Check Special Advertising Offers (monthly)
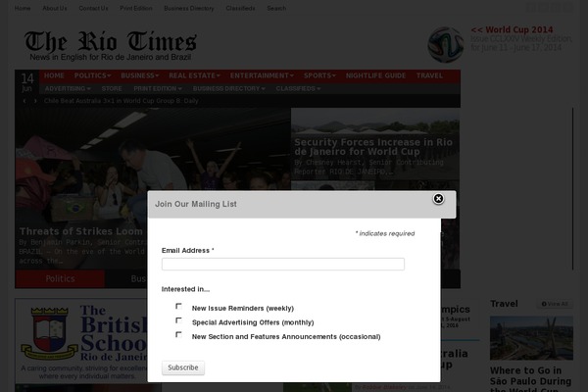588x392 pixels. 178,320
